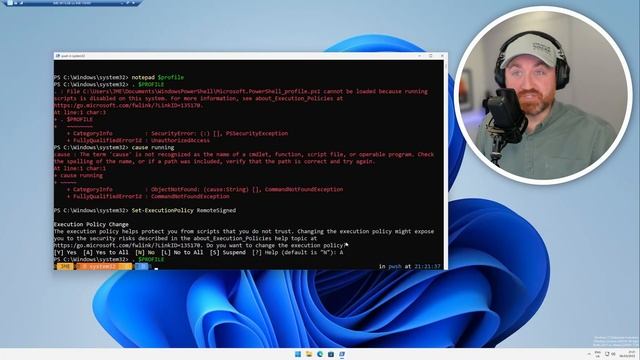Screen dimensions: 640x360
Task: Click the 'PSSecurityException' category info line
Action: pos(177,133)
